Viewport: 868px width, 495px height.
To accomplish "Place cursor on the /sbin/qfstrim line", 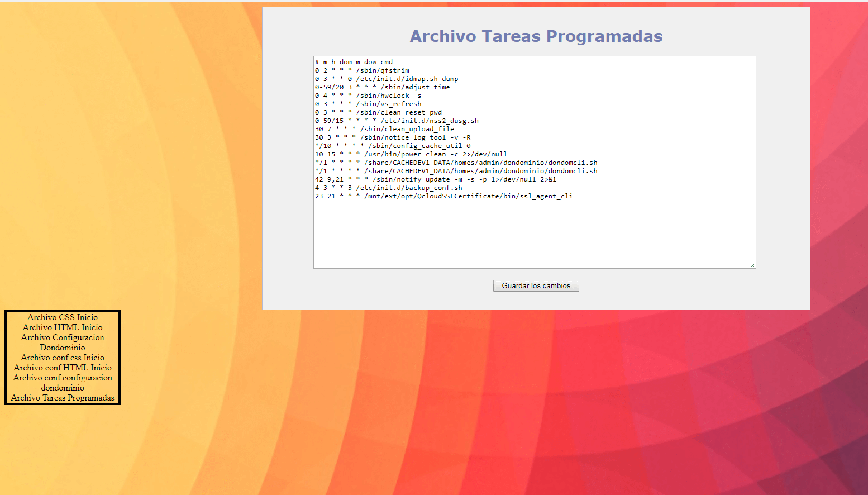I will (x=383, y=70).
